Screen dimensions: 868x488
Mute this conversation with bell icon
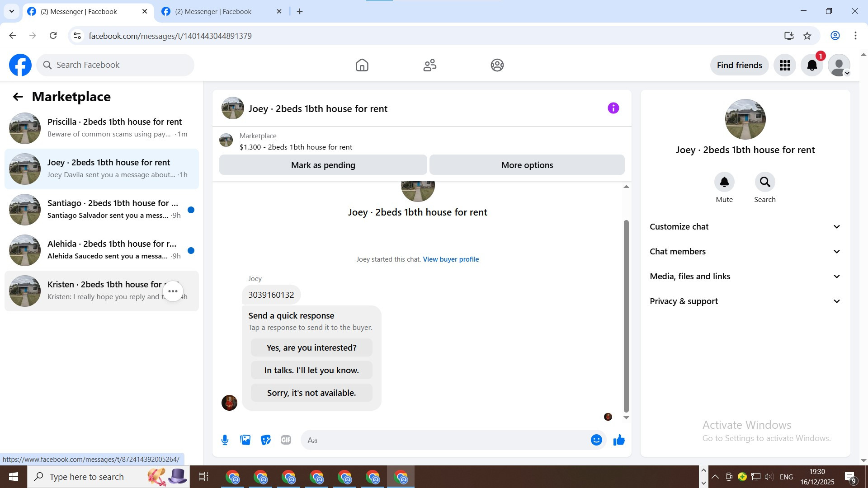pos(724,182)
